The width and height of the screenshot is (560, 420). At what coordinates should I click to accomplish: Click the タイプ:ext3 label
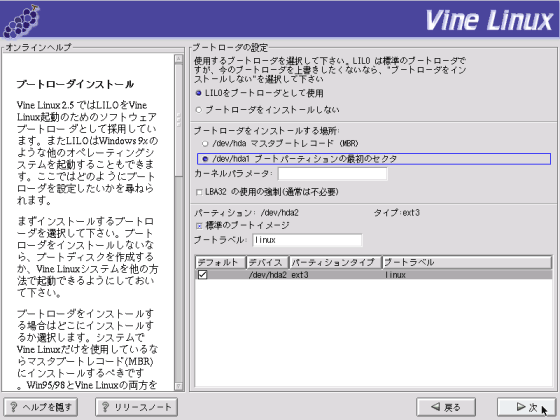(x=397, y=213)
